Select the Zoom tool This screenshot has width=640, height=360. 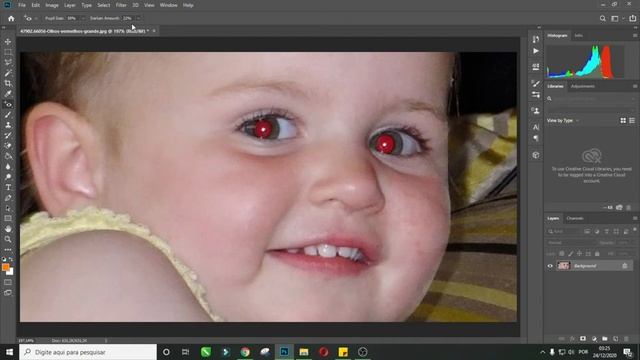[8, 239]
